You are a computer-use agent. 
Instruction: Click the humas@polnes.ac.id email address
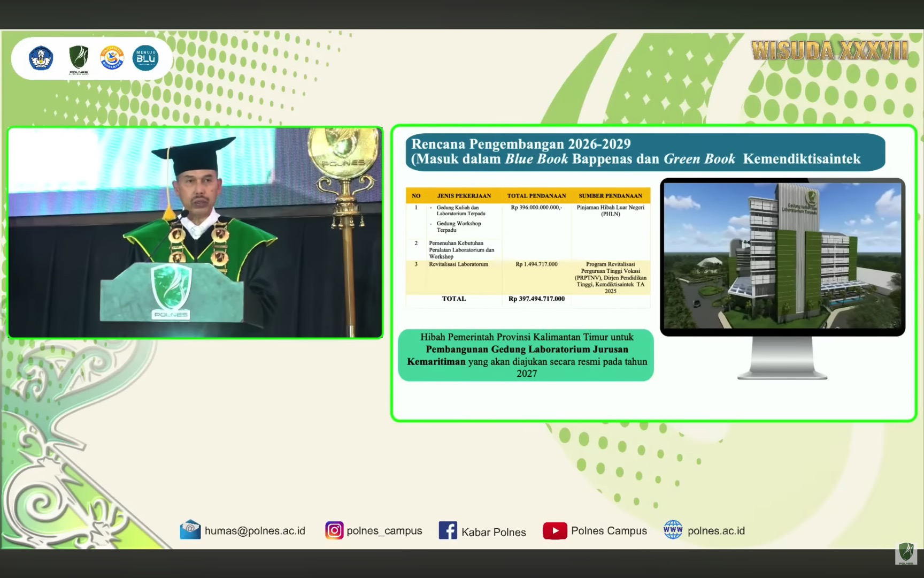click(x=255, y=531)
